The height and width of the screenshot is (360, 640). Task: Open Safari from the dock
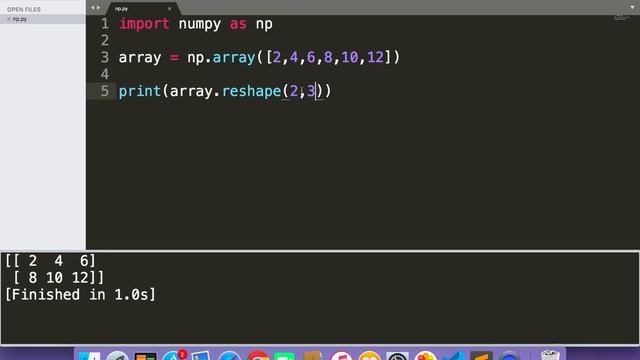tap(229, 356)
